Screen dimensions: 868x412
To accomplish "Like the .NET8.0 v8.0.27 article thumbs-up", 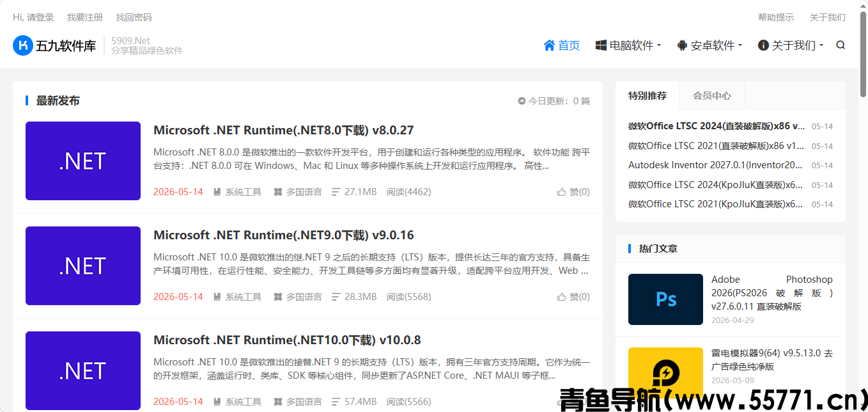I will (562, 192).
